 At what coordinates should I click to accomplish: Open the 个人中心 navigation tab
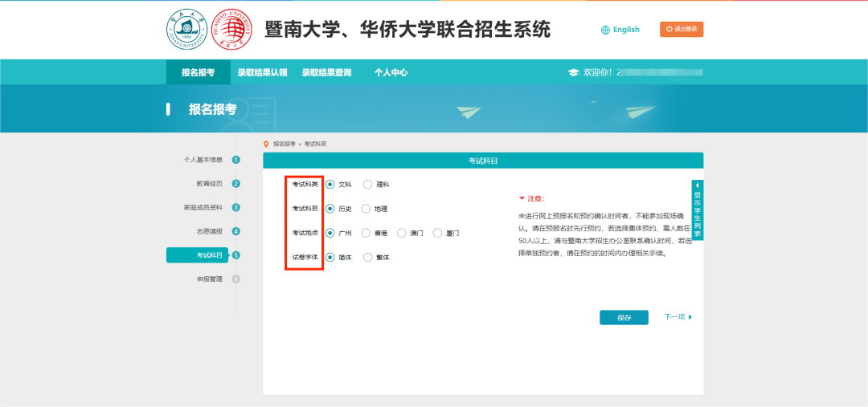(391, 72)
